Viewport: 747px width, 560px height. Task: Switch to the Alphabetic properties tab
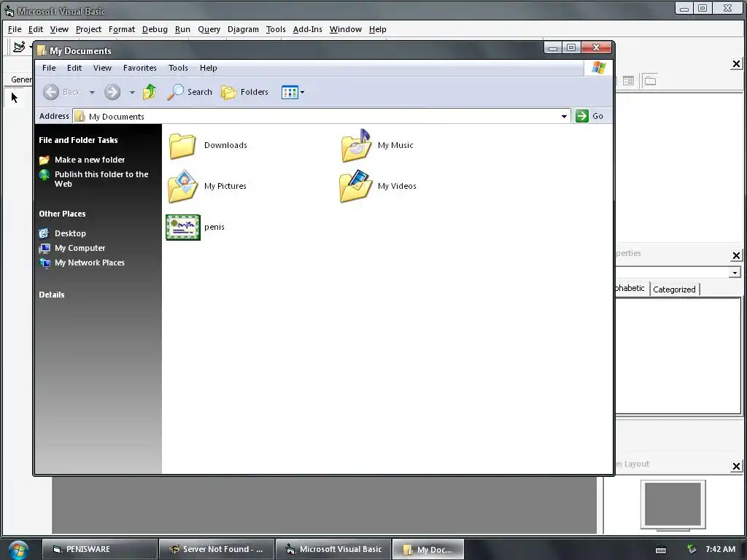tap(630, 288)
